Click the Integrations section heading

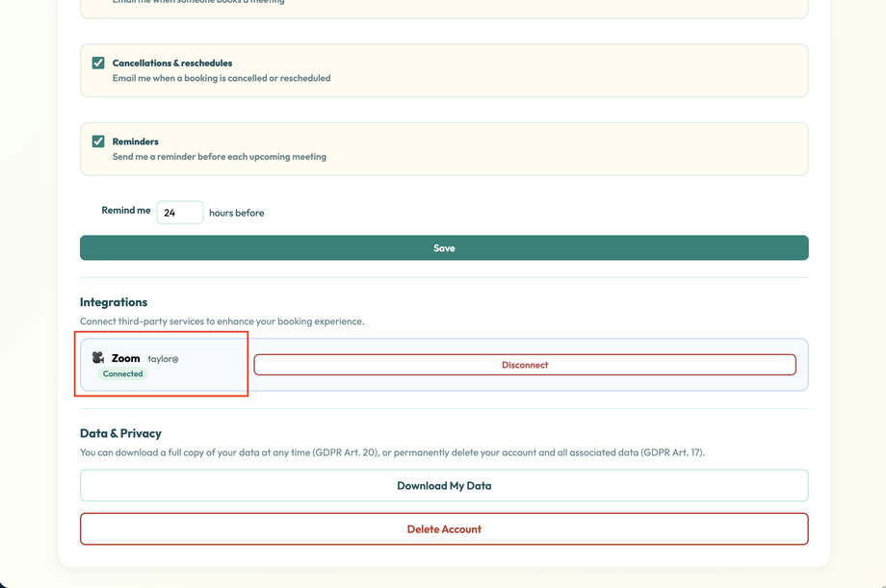pos(112,301)
